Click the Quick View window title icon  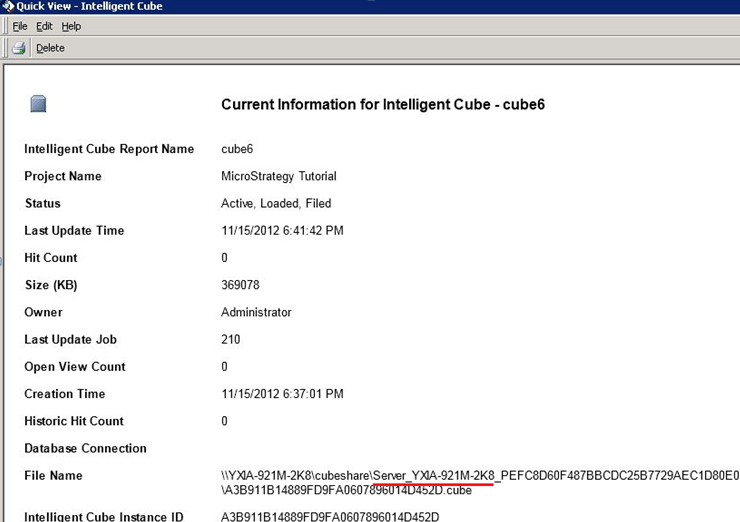[x=8, y=7]
